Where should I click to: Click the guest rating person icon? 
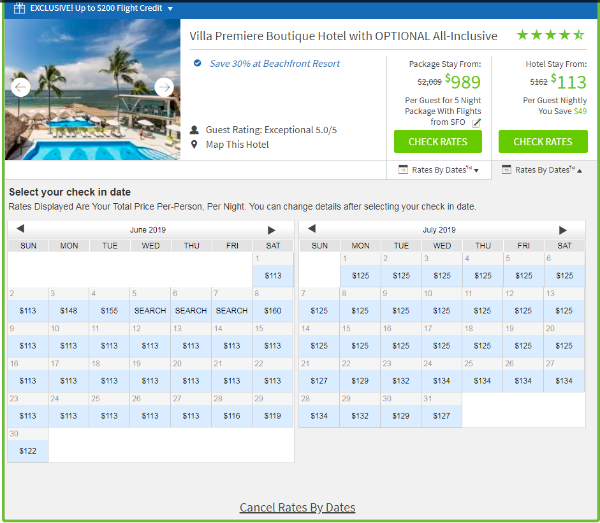(x=194, y=130)
